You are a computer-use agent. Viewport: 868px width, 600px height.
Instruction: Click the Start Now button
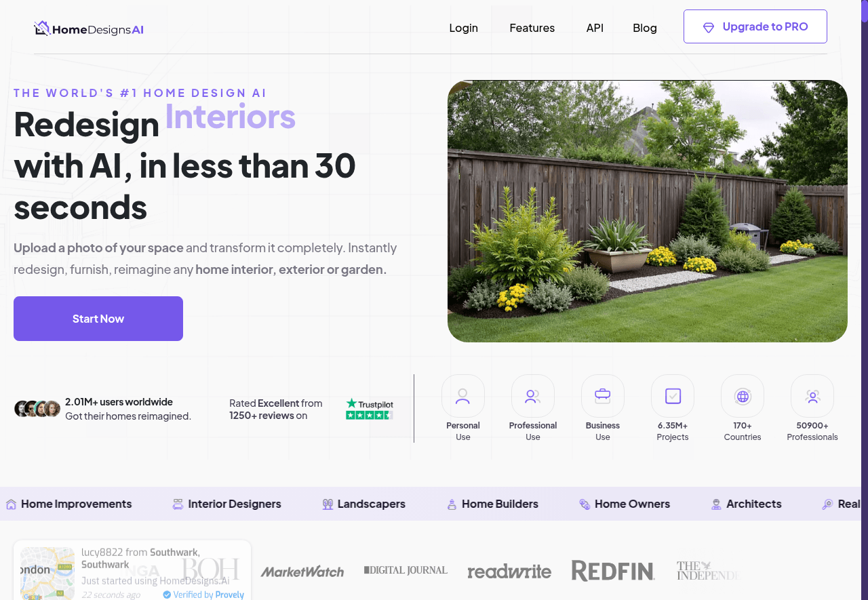coord(98,318)
